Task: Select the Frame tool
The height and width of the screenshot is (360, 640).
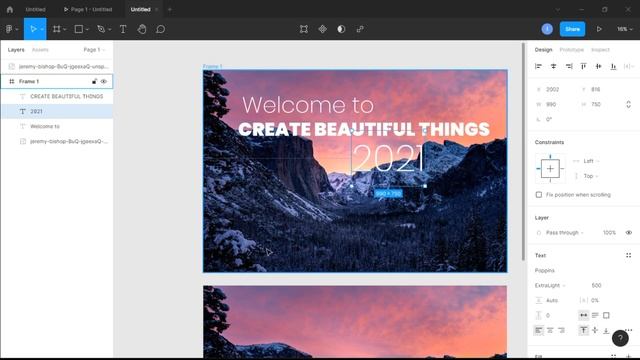Action: click(56, 29)
